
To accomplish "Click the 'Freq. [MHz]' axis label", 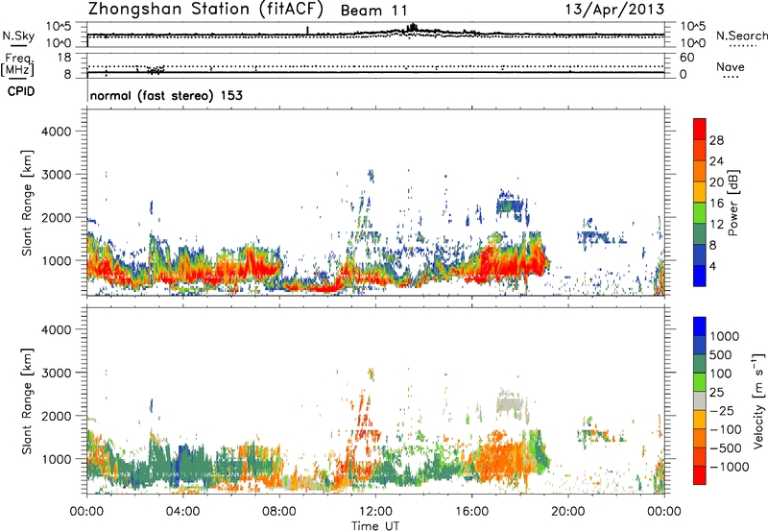I will coord(17,64).
